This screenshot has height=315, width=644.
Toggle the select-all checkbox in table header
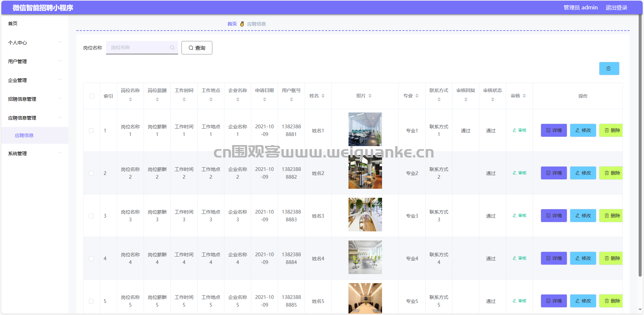coord(92,96)
